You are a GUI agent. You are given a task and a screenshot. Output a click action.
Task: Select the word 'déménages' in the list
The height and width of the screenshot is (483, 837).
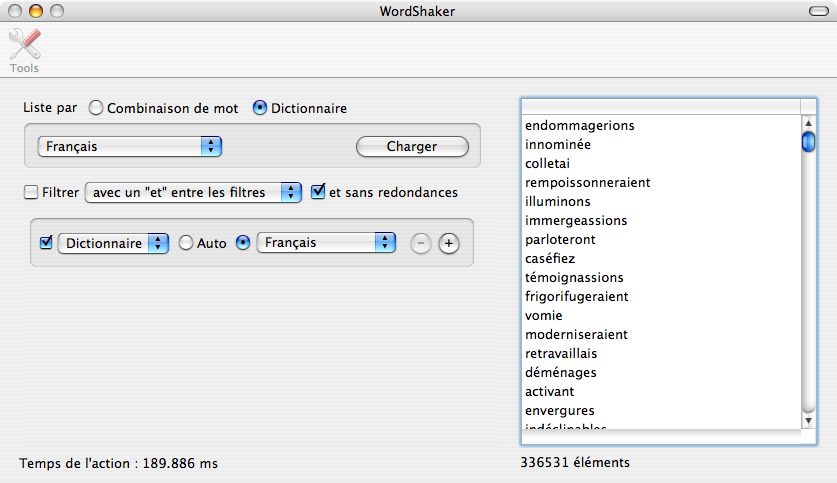point(560,373)
